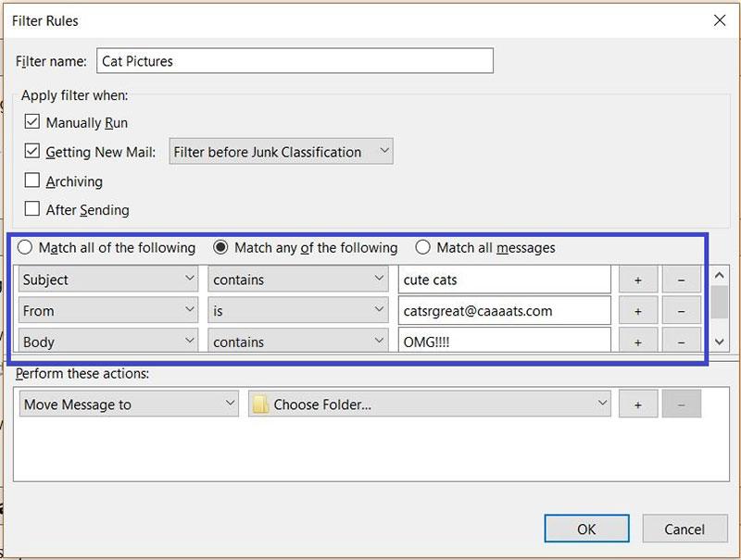Add another action with plus button
Viewport: 741px width, 560px height.
(x=637, y=404)
